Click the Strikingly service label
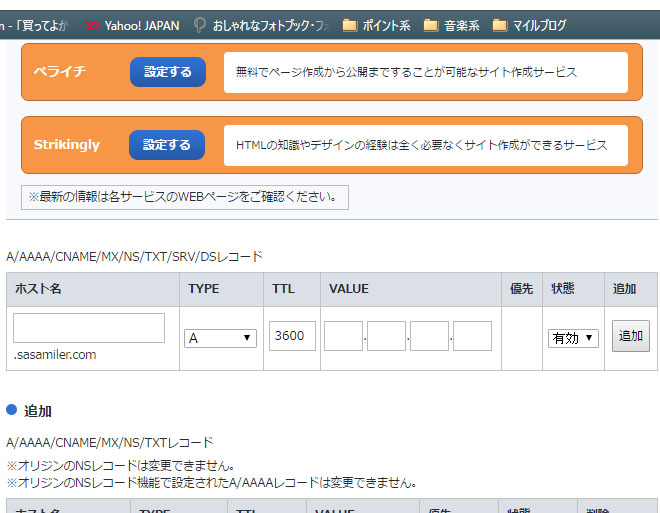 [67, 145]
